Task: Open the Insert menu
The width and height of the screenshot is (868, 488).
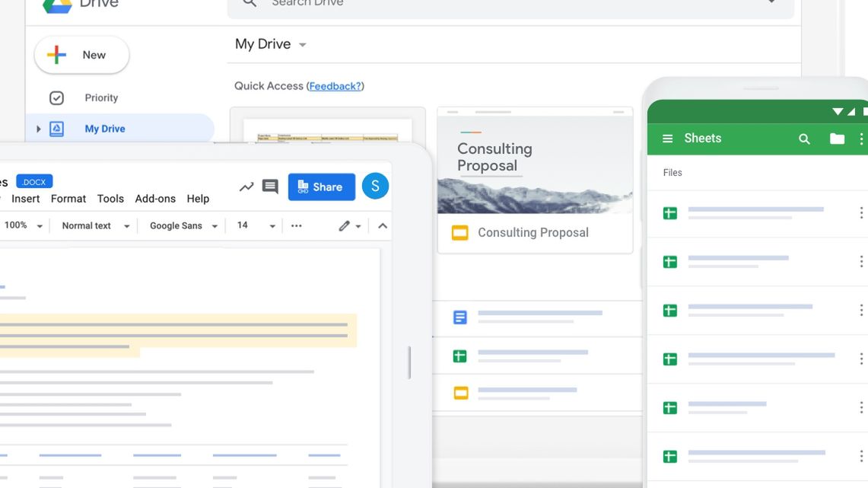Action: coord(25,198)
